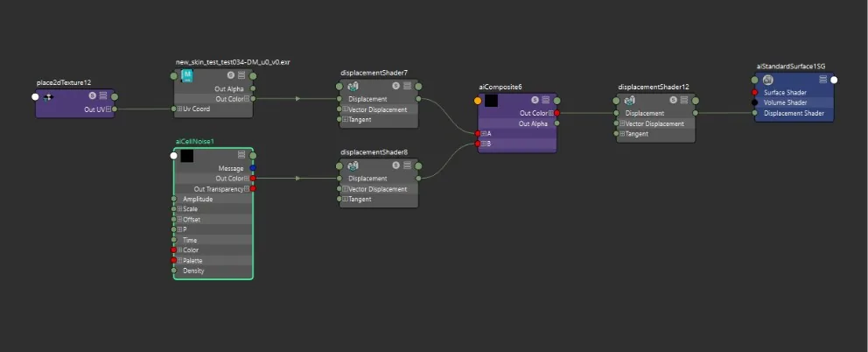Viewport: 868px width, 352px height.
Task: Expand Out Color on aiCellNoise1
Action: pyautogui.click(x=247, y=179)
